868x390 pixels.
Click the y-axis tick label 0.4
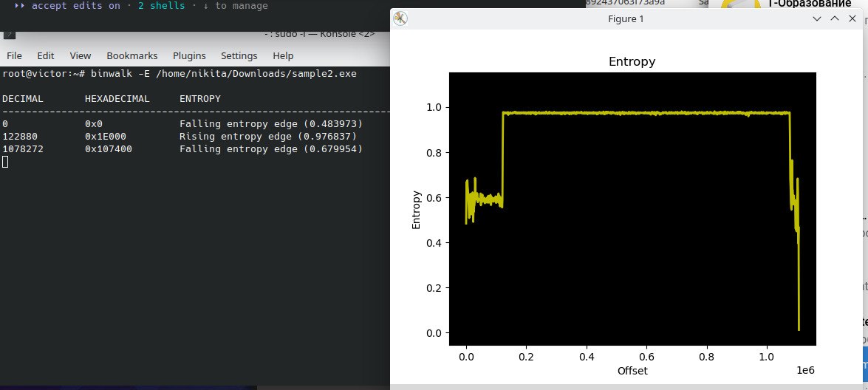tap(434, 243)
